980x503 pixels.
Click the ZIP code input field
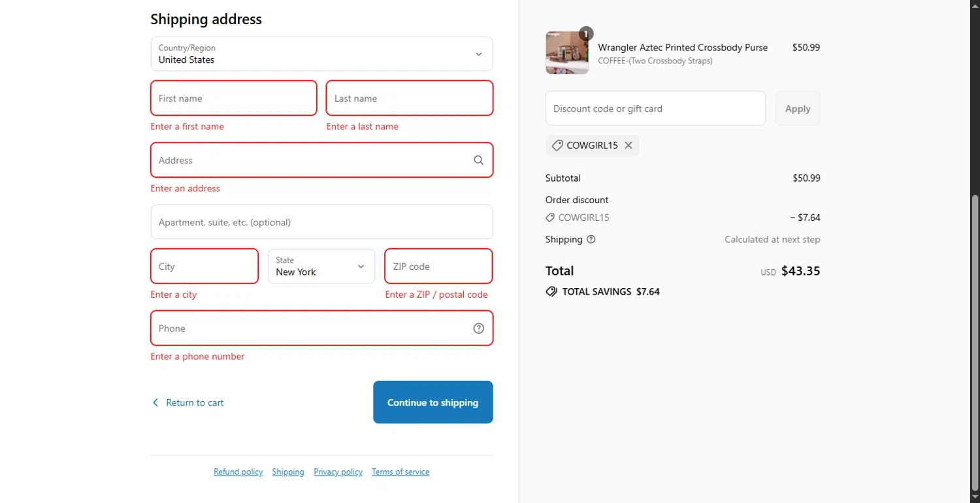coord(438,266)
